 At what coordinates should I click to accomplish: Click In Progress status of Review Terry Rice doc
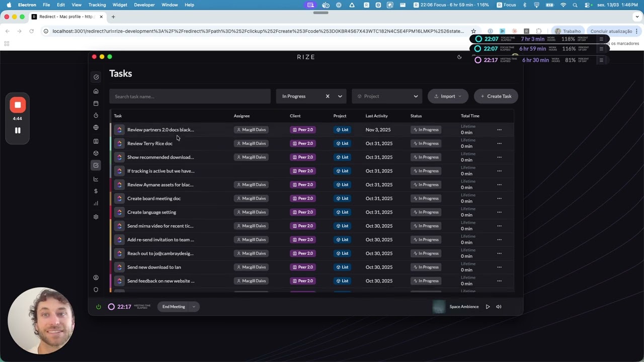[426, 143]
